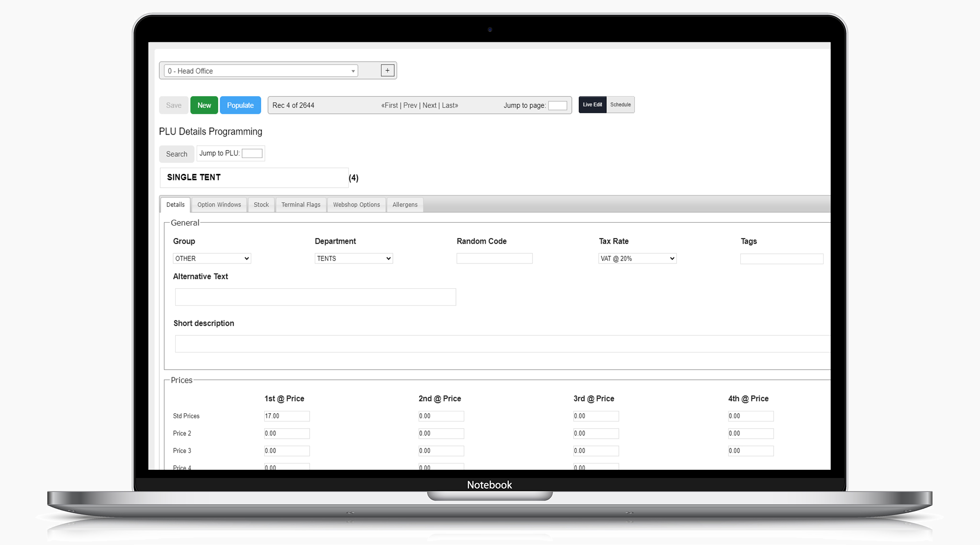The image size is (980, 545).
Task: Select the Live Edit mode toggle
Action: coord(592,105)
